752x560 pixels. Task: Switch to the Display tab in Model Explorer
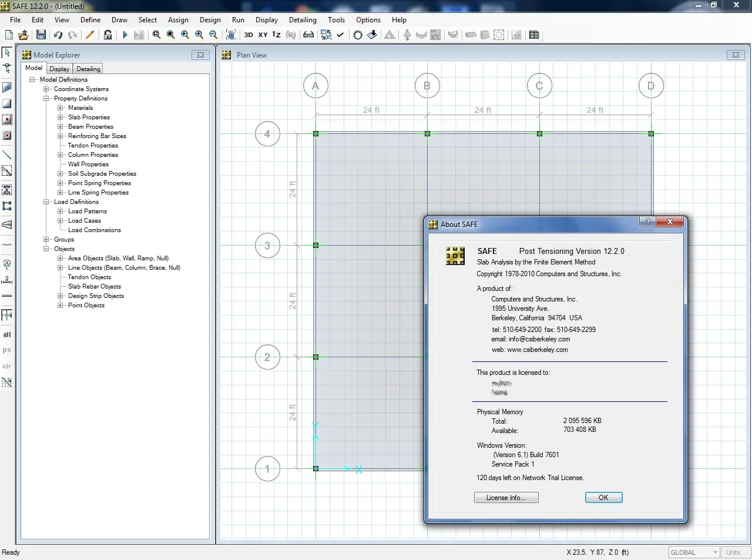pos(59,69)
